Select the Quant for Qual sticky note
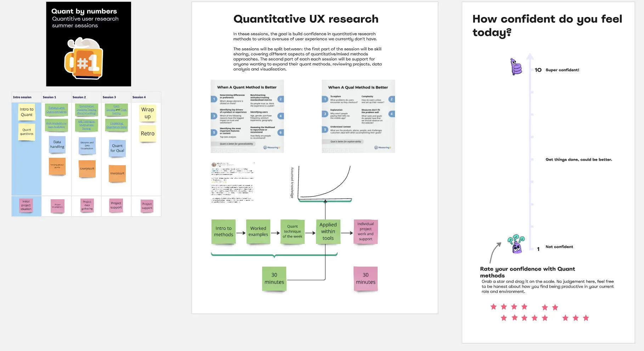This screenshot has width=644, height=351. 117,148
